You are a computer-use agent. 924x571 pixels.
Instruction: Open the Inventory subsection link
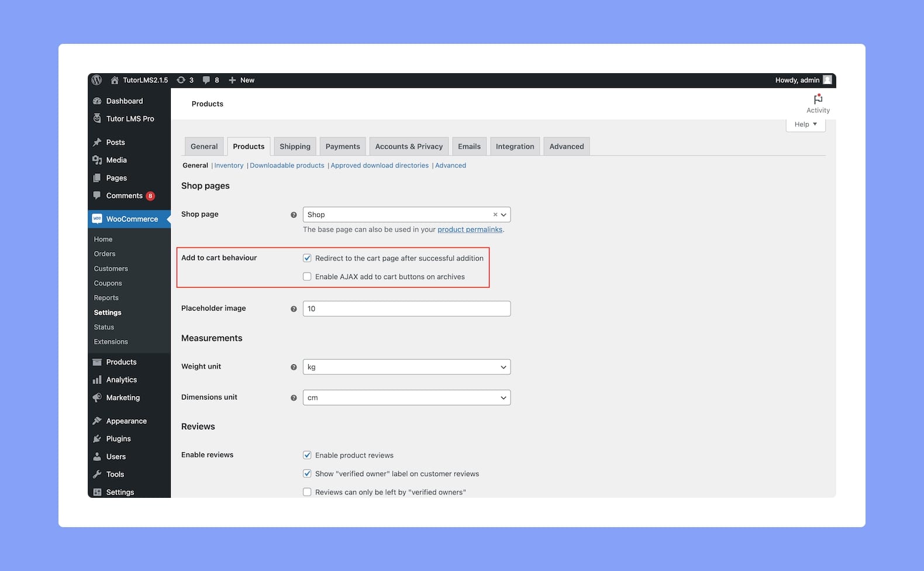pyautogui.click(x=229, y=166)
